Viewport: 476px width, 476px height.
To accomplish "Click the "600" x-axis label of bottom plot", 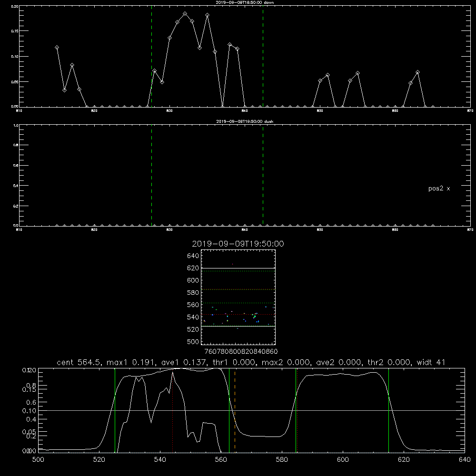I will (x=343, y=460).
